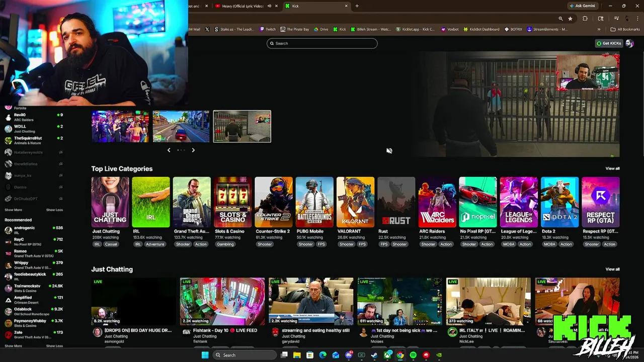Focus the Kick search field
Viewport: 644px width, 362px height.
(322, 43)
